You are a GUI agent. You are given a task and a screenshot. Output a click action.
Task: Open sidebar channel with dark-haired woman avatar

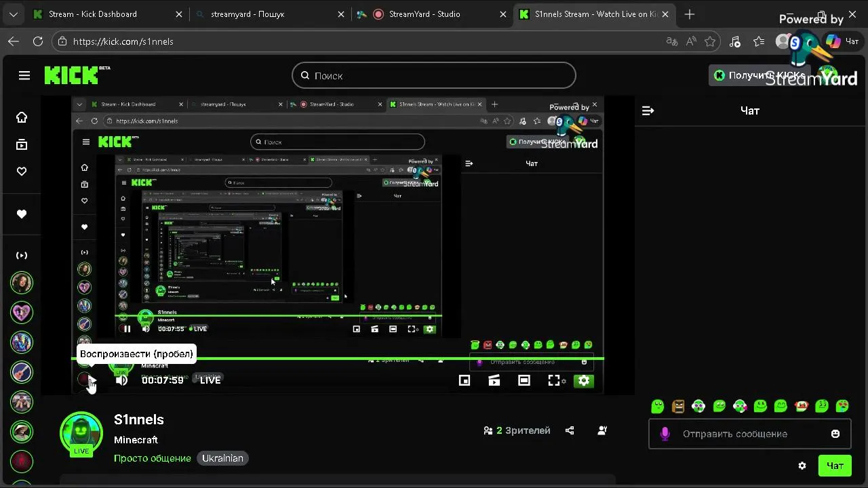tap(22, 283)
